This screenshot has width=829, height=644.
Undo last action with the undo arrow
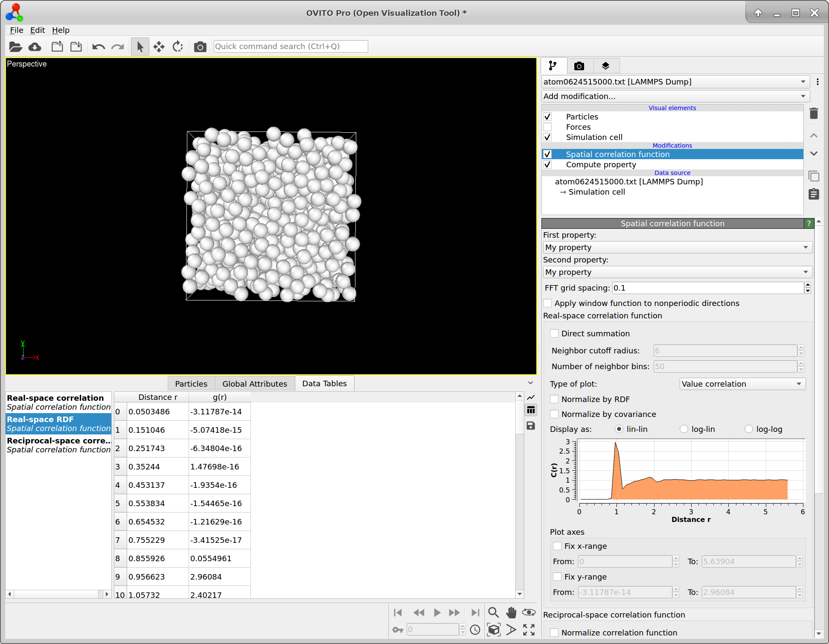pyautogui.click(x=98, y=47)
